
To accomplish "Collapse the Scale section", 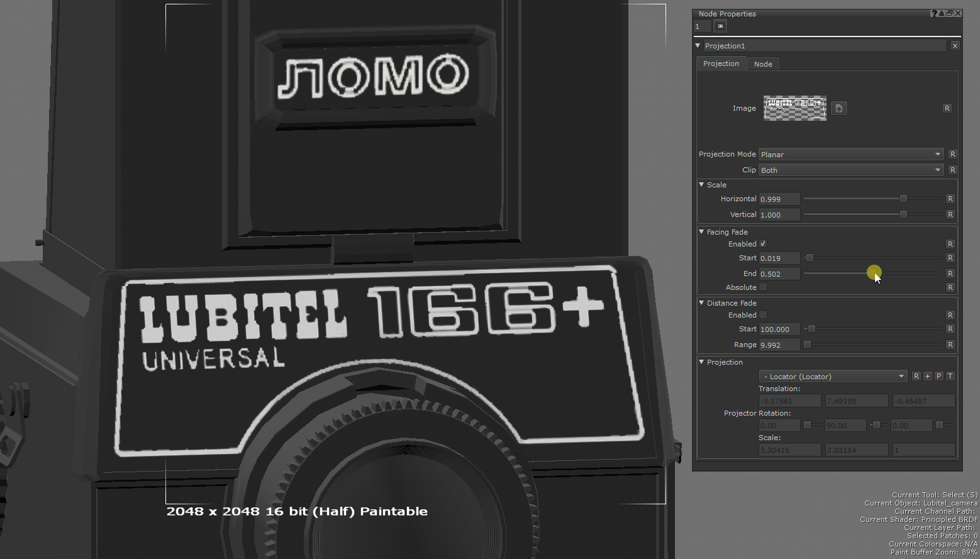I will 701,185.
